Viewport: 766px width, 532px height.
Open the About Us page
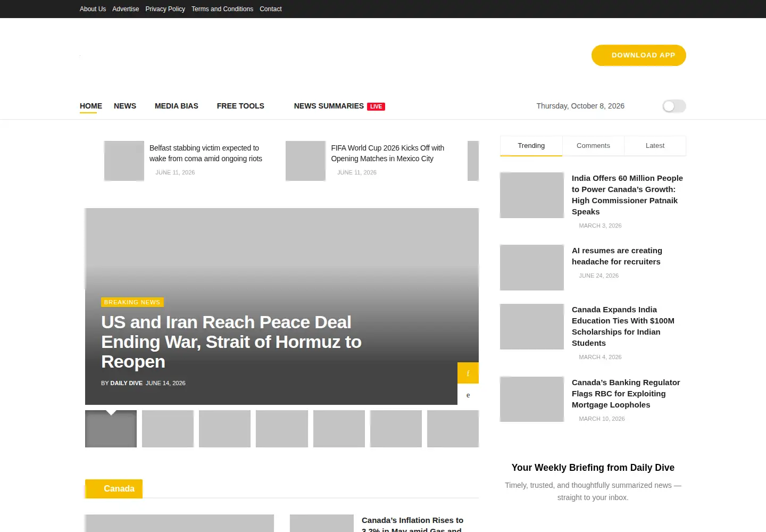(x=93, y=9)
